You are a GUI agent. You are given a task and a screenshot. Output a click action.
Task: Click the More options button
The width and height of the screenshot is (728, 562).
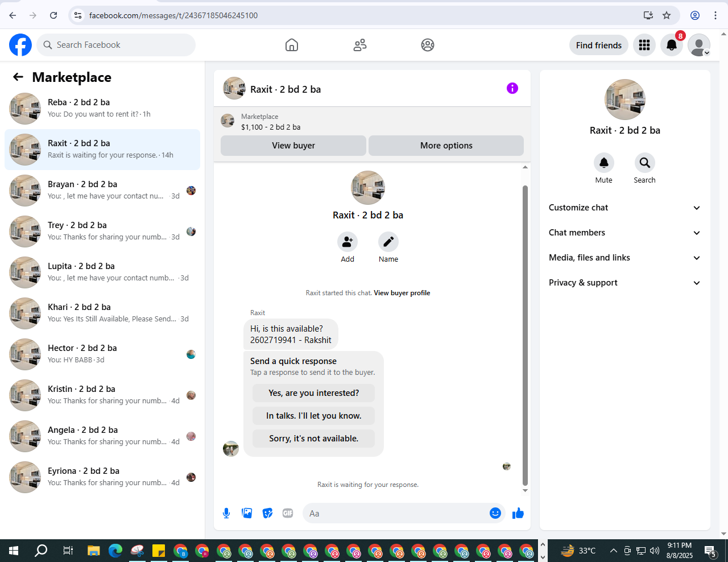(446, 146)
